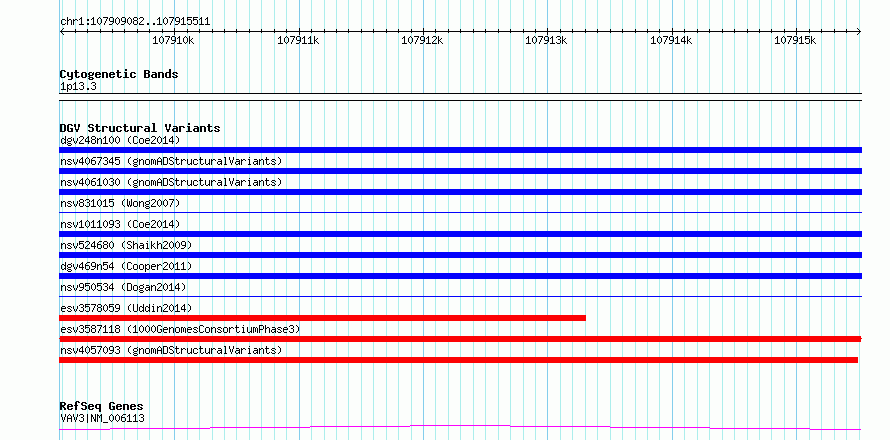Select the blue bar under nsv524680
The width and height of the screenshot is (890, 440).
tap(460, 255)
